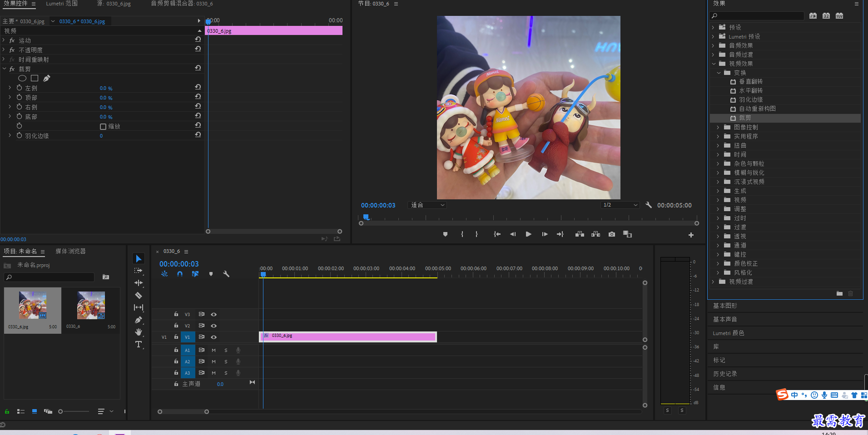
Task: Toggle stopwatch animation for 左侧
Action: 19,88
